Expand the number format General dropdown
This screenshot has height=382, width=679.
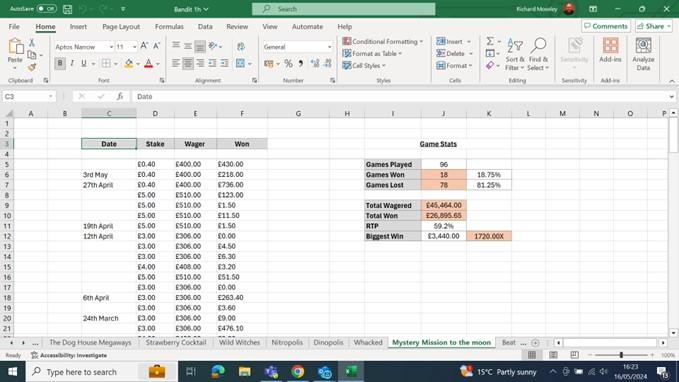pyautogui.click(x=329, y=47)
